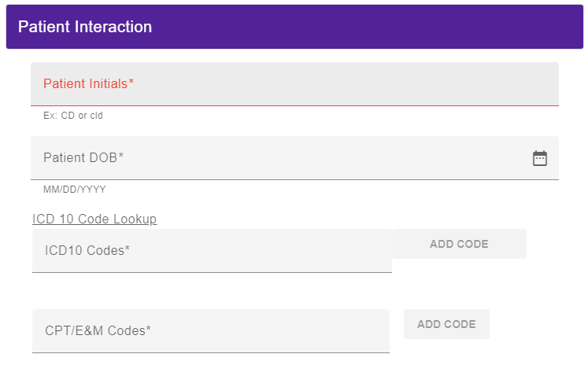This screenshot has height=365, width=588.
Task: Open the Patient DOB calendar picker icon
Action: pyautogui.click(x=540, y=158)
